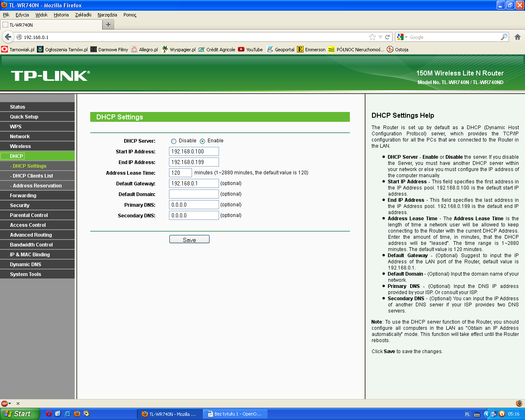The image size is (525, 420).
Task: Open the Narzędzia menu
Action: [107, 15]
